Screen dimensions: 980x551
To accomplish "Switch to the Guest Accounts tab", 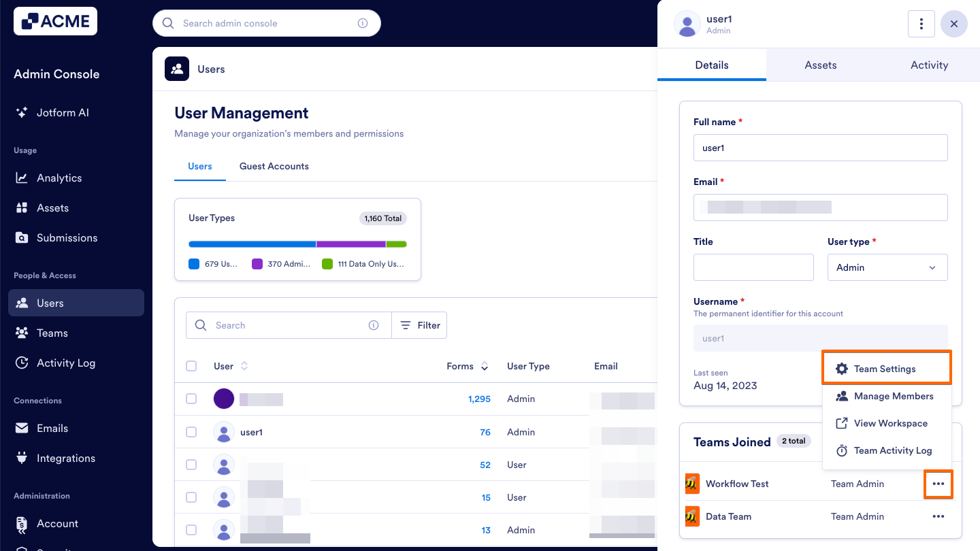I will (274, 166).
